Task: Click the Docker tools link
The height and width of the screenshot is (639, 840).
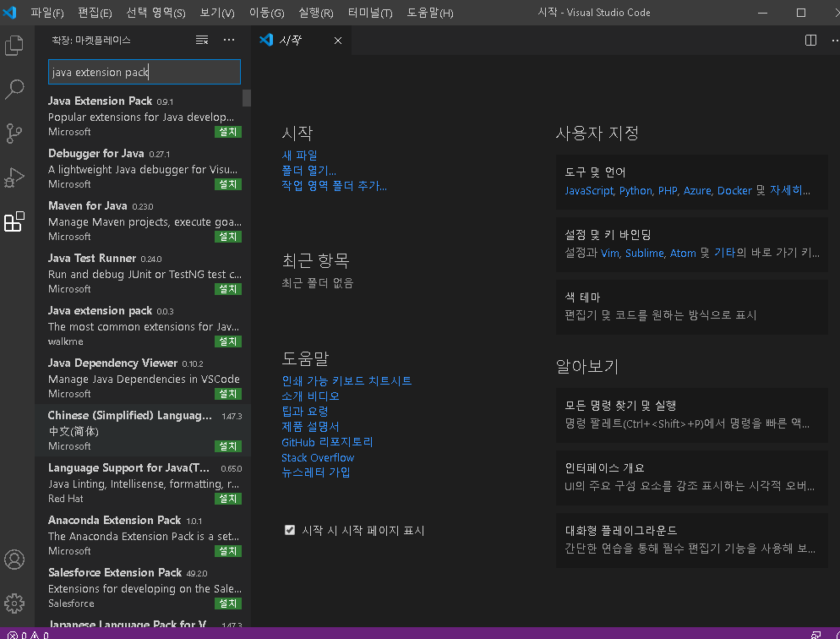Action: point(734,191)
